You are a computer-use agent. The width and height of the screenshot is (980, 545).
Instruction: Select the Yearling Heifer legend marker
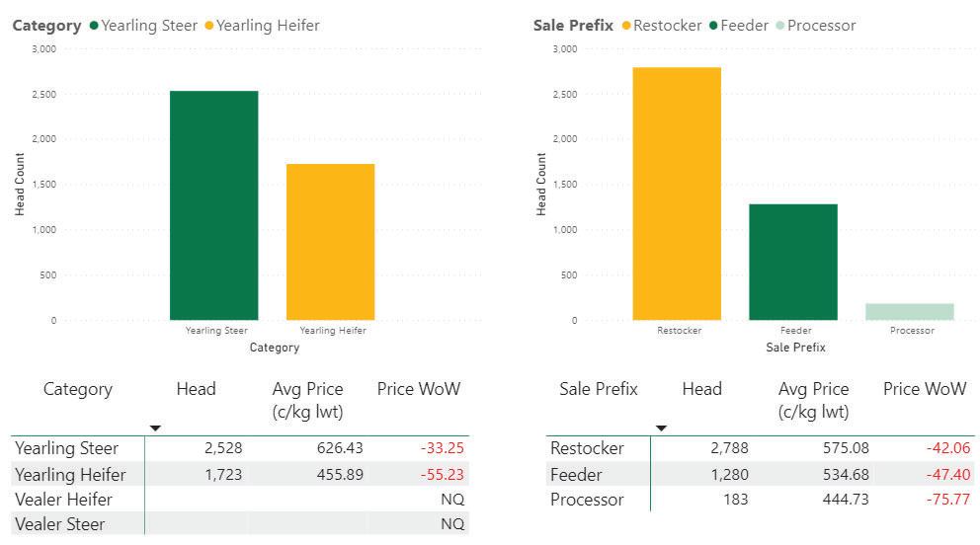click(208, 26)
